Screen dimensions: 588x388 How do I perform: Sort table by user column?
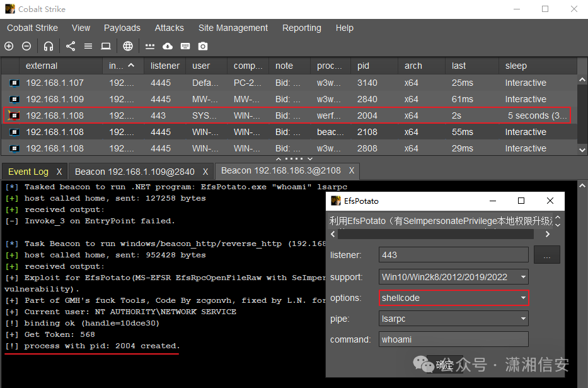[207, 66]
